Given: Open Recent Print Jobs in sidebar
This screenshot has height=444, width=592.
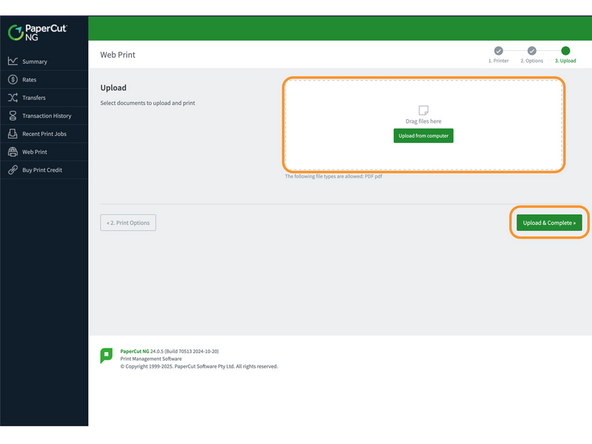Looking at the screenshot, I should pos(44,134).
